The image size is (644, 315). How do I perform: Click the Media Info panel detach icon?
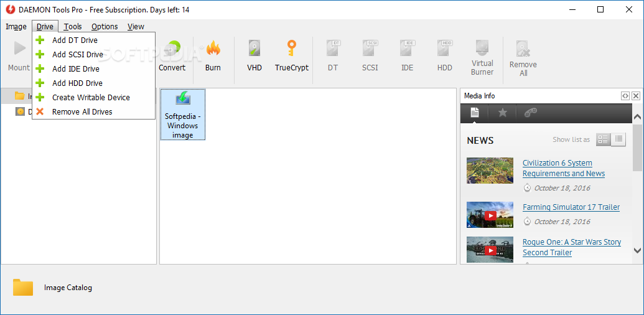click(x=625, y=96)
